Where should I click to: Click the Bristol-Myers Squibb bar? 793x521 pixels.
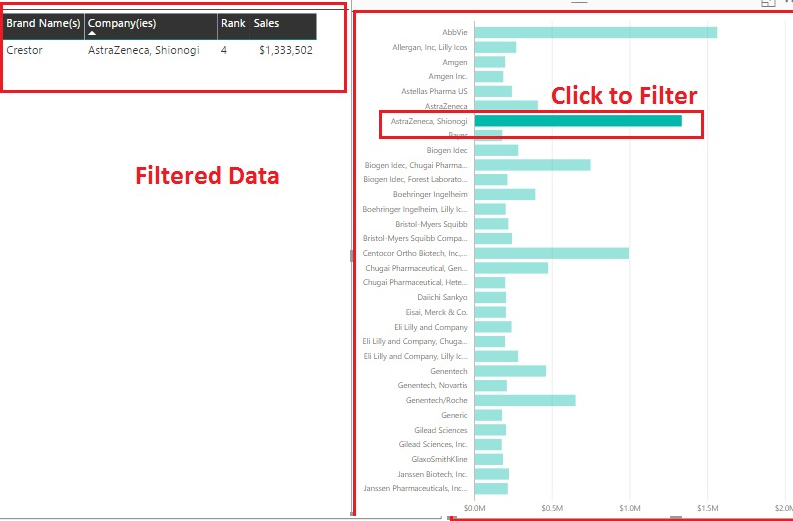point(492,224)
